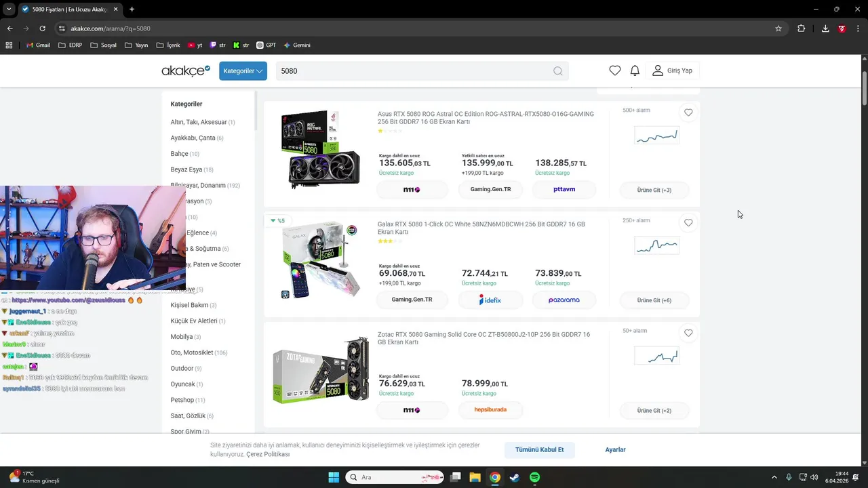
Task: Click Ürüne Git (+6) button
Action: click(654, 300)
